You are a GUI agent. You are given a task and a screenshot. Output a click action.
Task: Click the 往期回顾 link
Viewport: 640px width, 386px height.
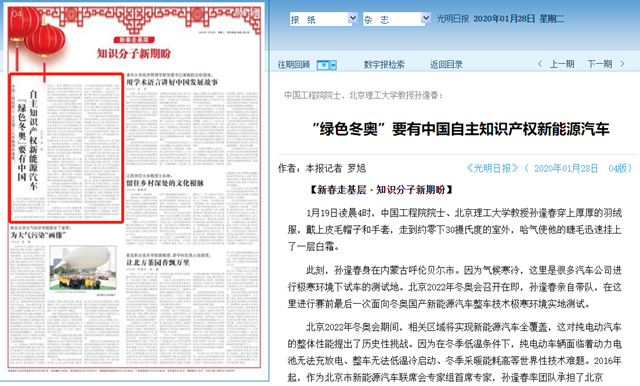[293, 64]
